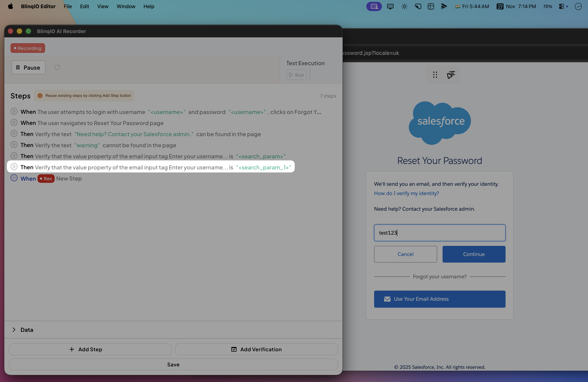Collapse the recording New Step chevron
The height and width of the screenshot is (382, 588).
pos(14,178)
